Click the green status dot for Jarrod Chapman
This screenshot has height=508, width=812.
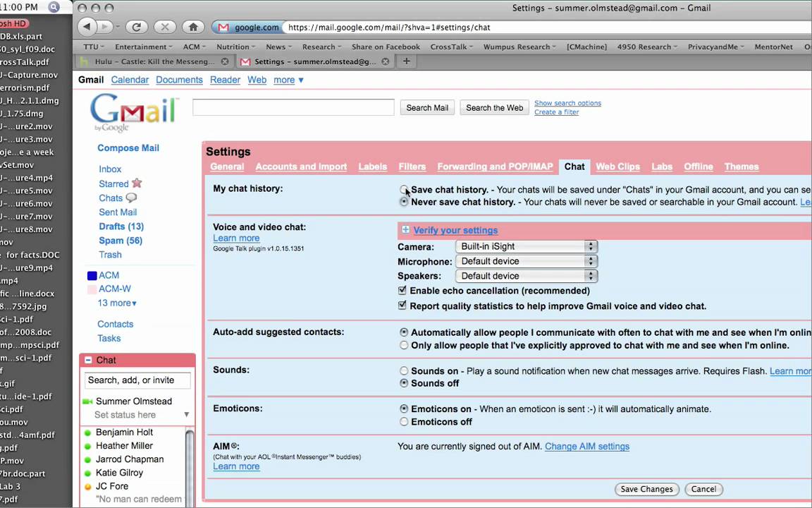click(x=87, y=459)
